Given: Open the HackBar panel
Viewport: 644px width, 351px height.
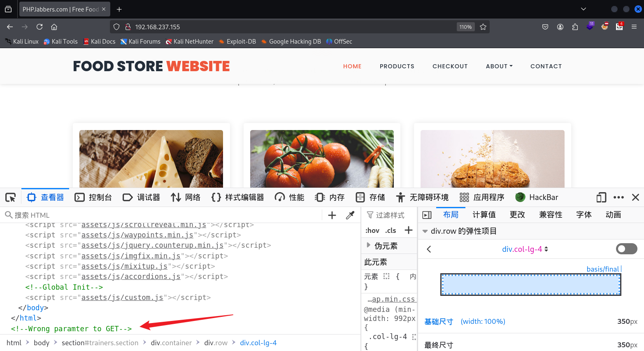Looking at the screenshot, I should tap(537, 198).
